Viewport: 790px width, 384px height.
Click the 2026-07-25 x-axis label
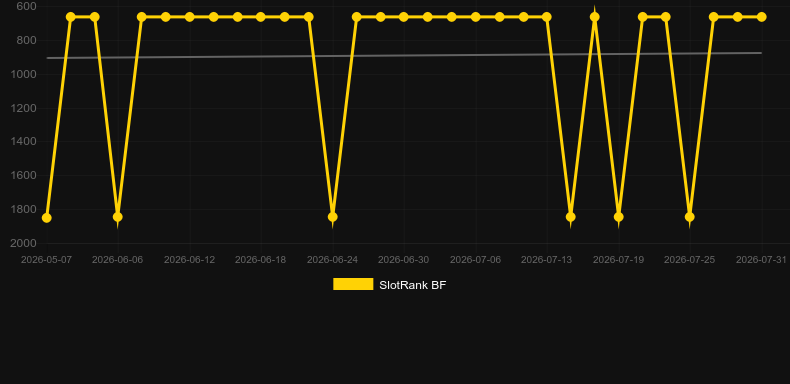pyautogui.click(x=690, y=260)
